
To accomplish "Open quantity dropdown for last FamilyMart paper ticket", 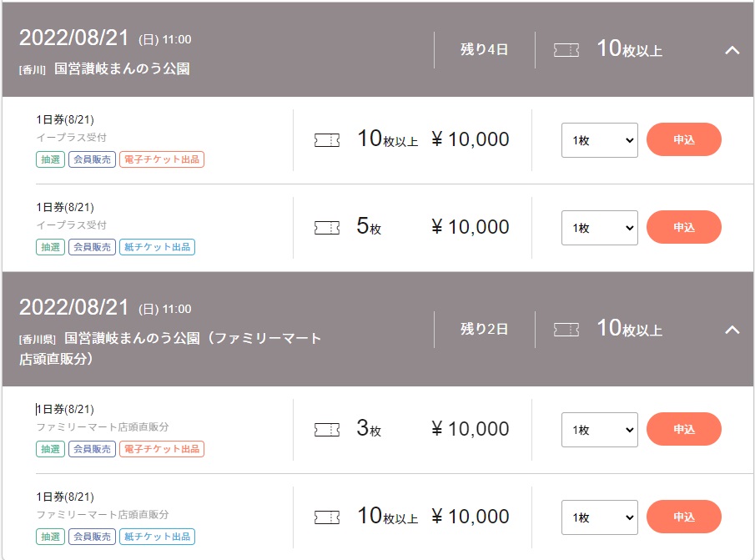I will click(x=600, y=517).
